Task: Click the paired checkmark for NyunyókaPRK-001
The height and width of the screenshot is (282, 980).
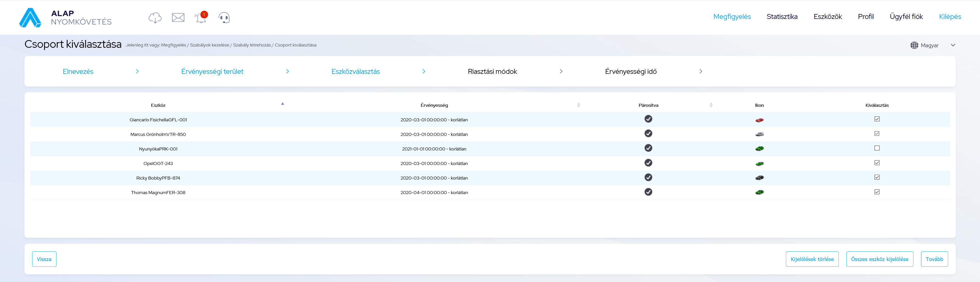Action: pos(648,148)
